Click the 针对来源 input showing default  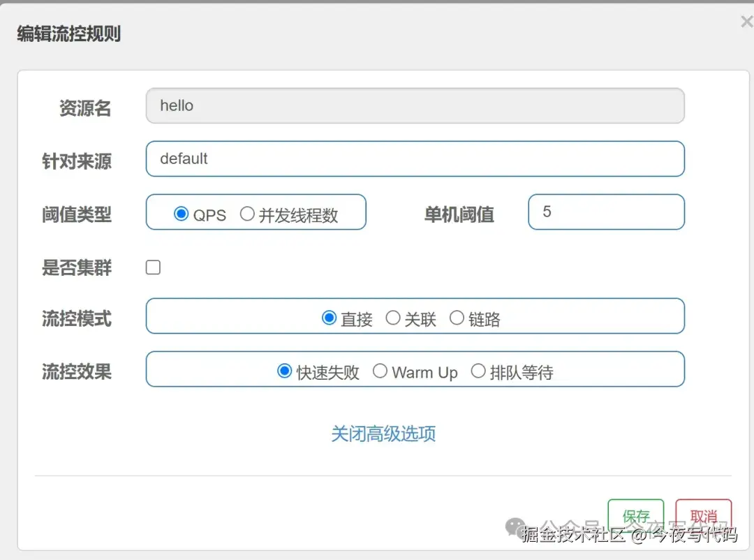pos(415,159)
